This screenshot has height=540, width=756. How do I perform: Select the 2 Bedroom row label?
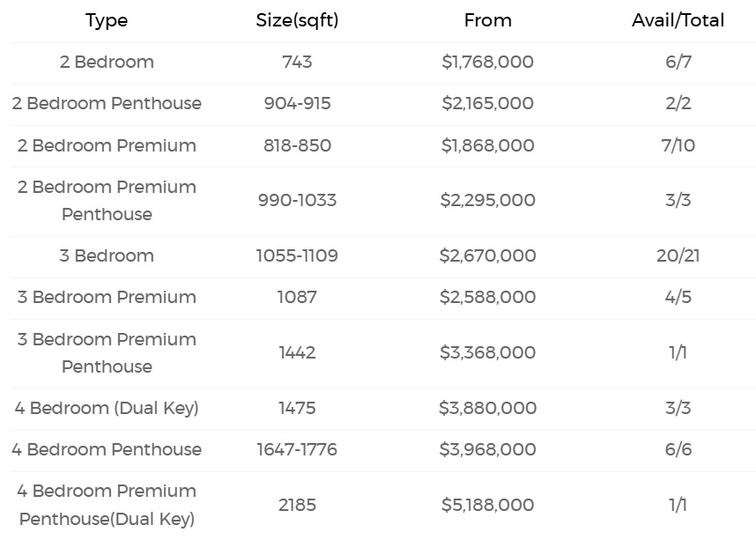pyautogui.click(x=107, y=62)
